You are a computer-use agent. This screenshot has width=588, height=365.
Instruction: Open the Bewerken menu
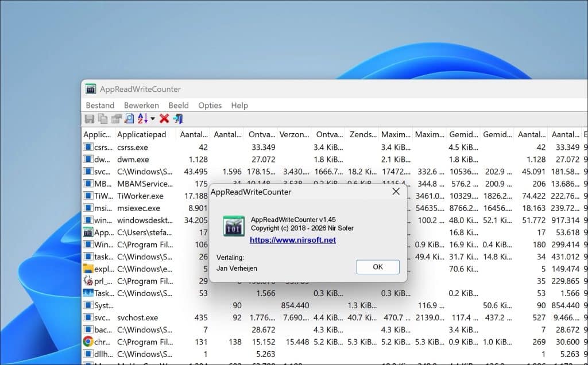point(141,105)
